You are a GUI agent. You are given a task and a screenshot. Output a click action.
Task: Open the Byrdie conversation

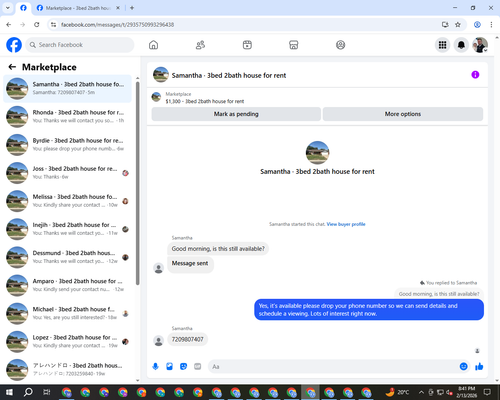67,145
